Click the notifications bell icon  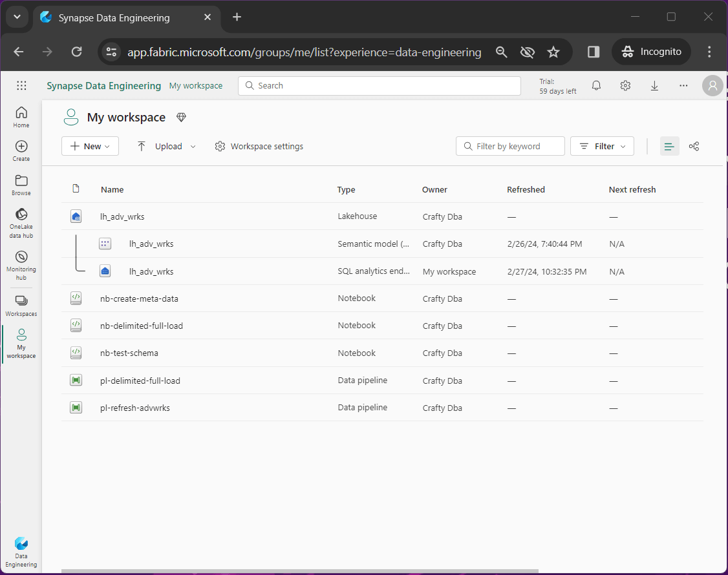click(596, 85)
